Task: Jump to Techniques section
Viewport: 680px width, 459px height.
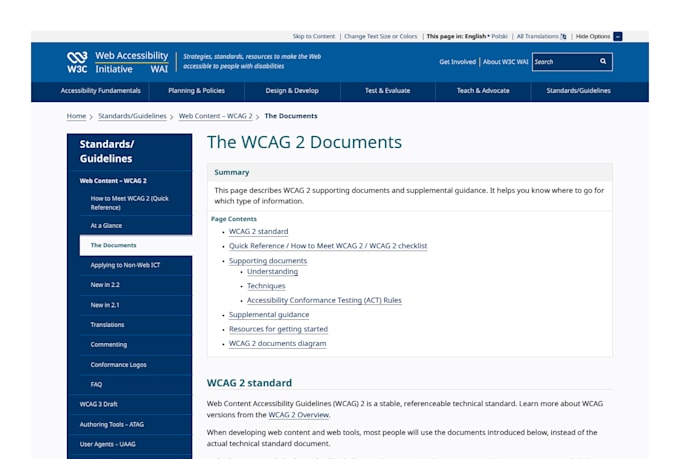Action: pos(266,285)
